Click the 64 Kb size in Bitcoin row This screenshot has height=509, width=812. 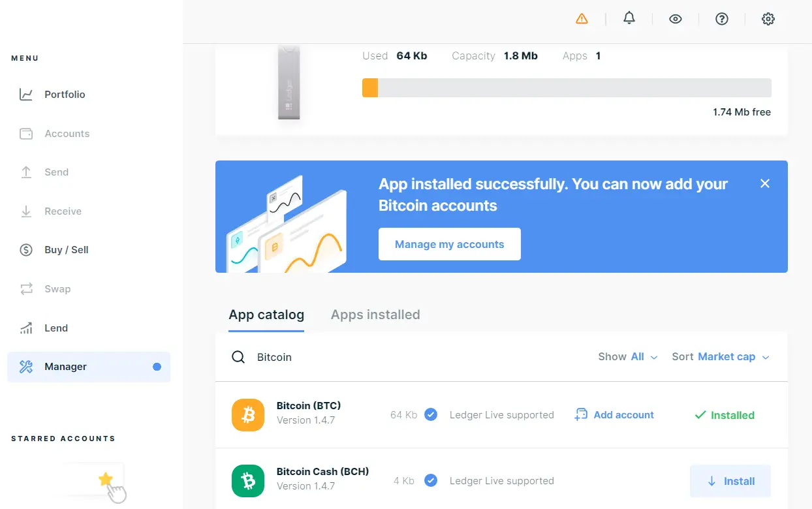[x=403, y=415]
